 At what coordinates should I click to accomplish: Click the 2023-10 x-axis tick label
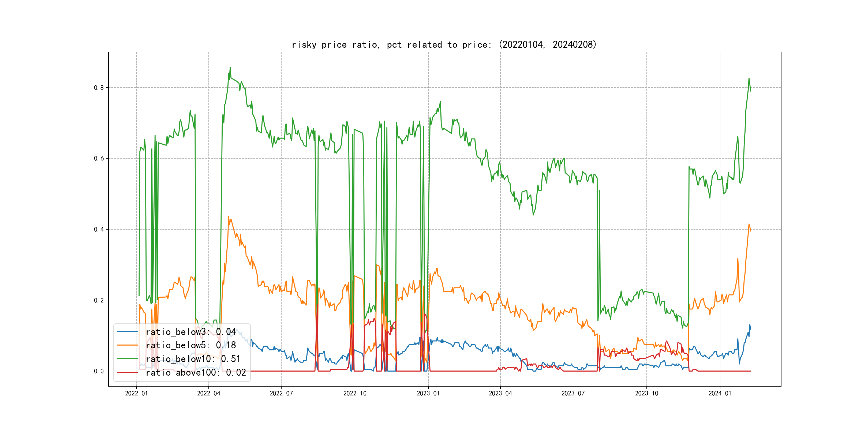647,393
